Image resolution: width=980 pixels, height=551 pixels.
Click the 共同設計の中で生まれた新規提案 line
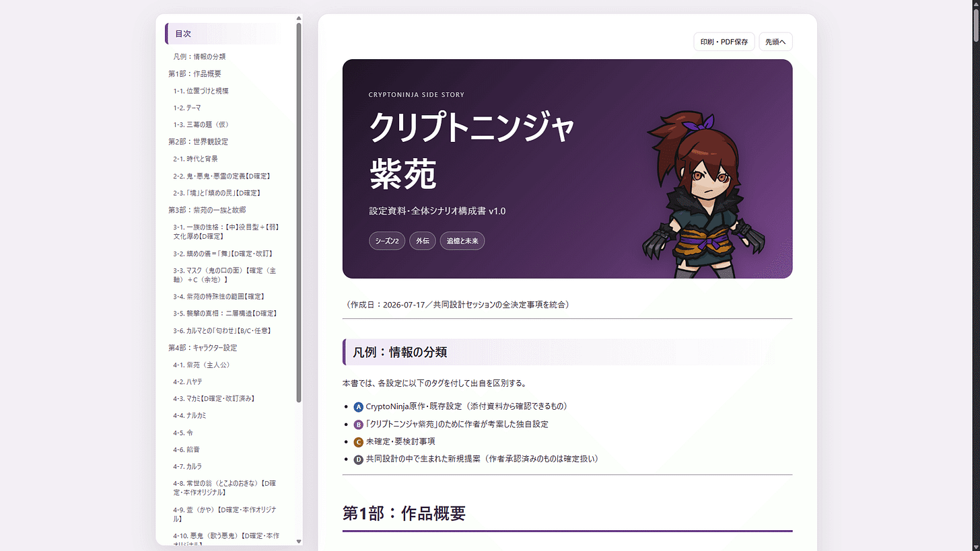coord(482,460)
